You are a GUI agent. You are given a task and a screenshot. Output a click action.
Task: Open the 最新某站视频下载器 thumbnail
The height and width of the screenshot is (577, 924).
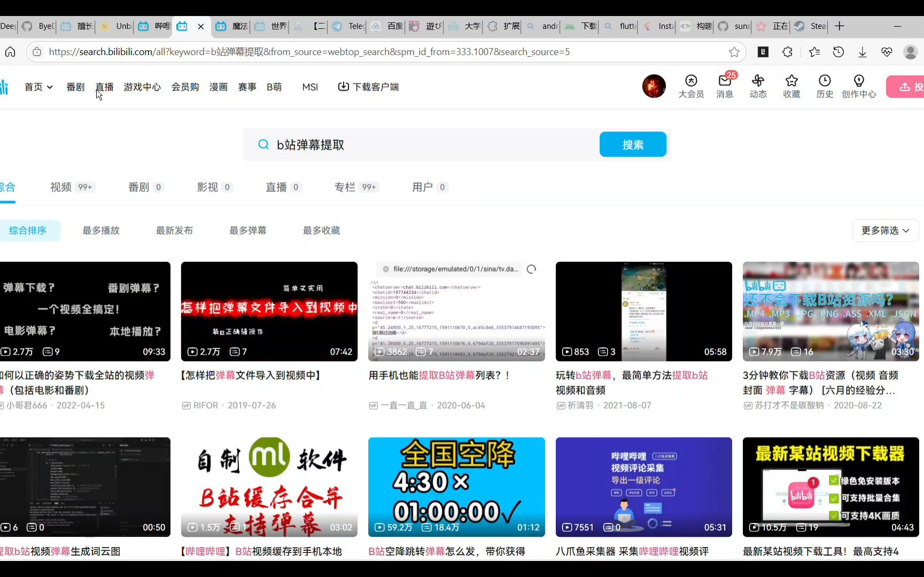click(831, 487)
